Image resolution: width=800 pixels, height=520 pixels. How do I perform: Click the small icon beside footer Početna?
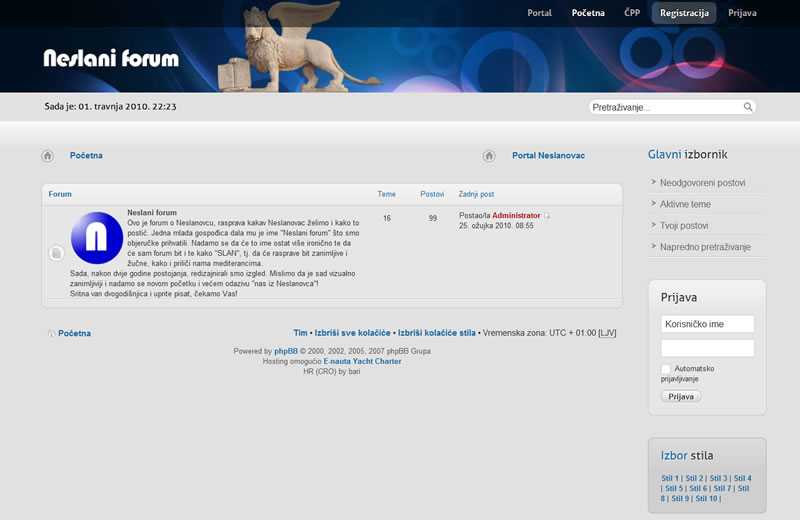(x=51, y=333)
